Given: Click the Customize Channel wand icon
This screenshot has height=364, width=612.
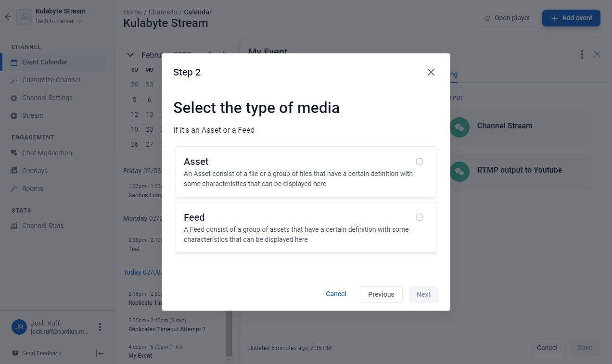Looking at the screenshot, I should [x=14, y=80].
